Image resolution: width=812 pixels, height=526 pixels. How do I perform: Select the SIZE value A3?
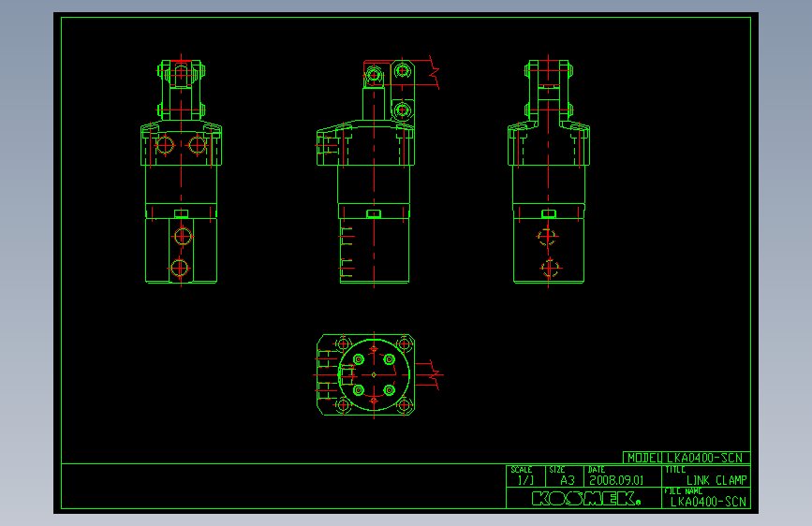click(568, 480)
